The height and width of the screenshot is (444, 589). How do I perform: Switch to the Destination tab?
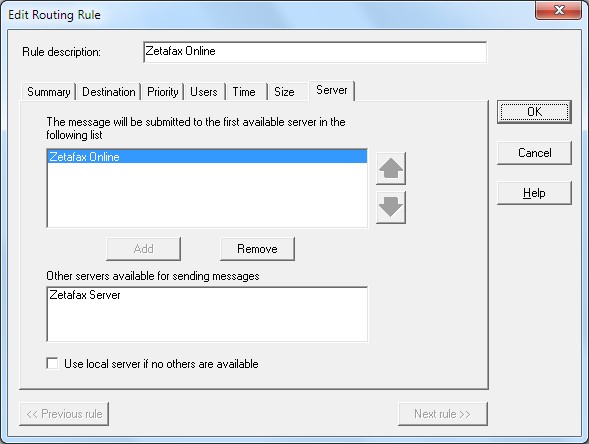[109, 92]
